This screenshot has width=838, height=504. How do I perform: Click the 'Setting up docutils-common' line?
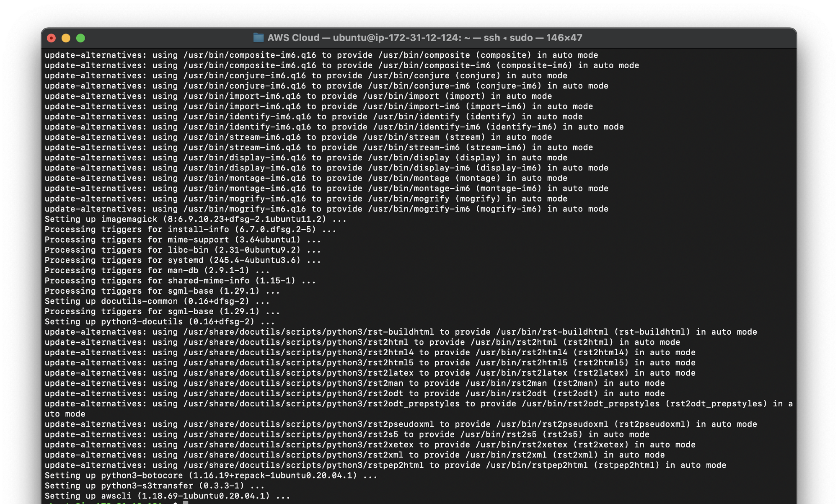[x=157, y=301]
